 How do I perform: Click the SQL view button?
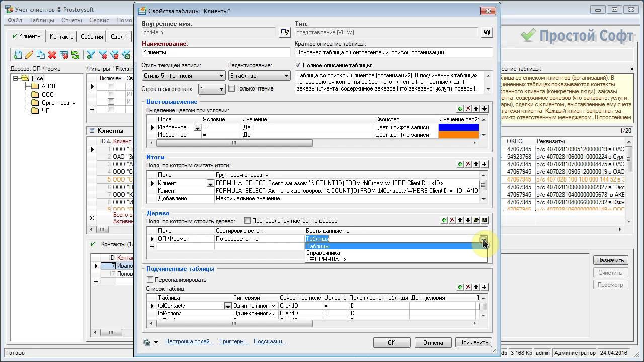(x=487, y=32)
